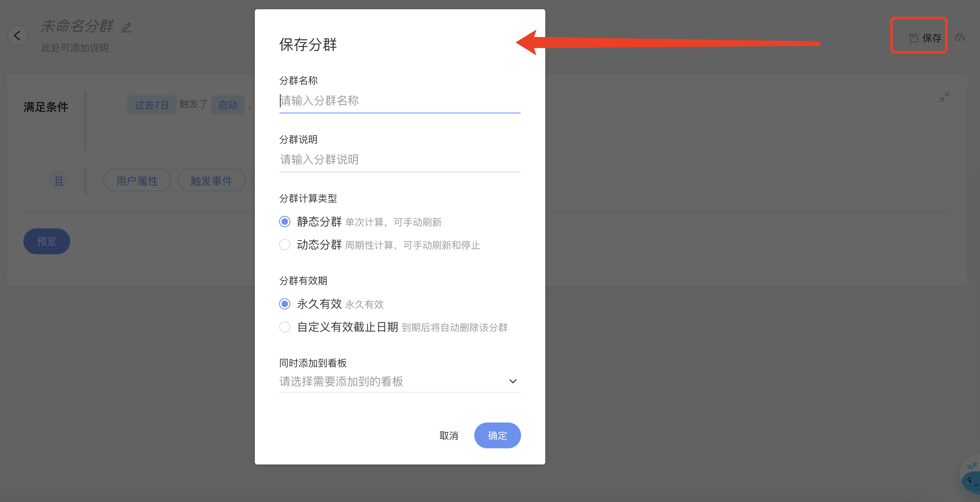Go back with the left arrow icon

(17, 36)
